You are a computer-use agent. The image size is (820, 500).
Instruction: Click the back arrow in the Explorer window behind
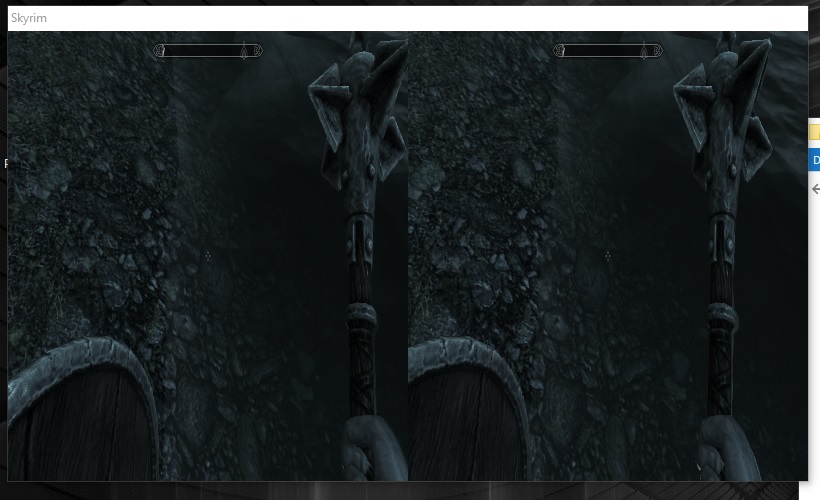click(815, 189)
